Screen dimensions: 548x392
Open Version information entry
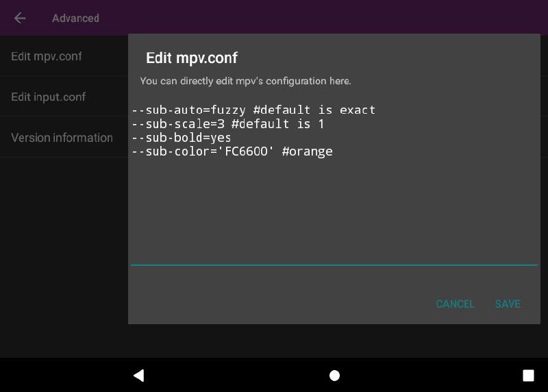point(64,138)
